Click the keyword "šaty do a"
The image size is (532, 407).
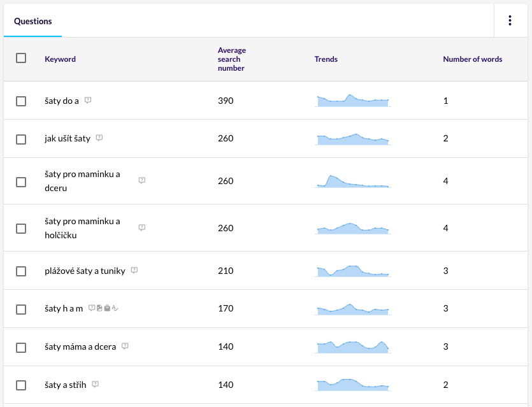coord(62,101)
